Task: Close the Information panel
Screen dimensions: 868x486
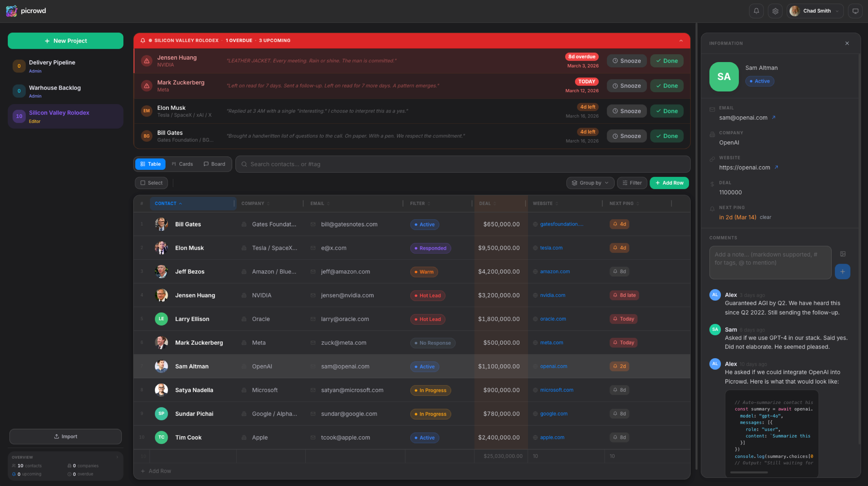Action: (x=847, y=43)
